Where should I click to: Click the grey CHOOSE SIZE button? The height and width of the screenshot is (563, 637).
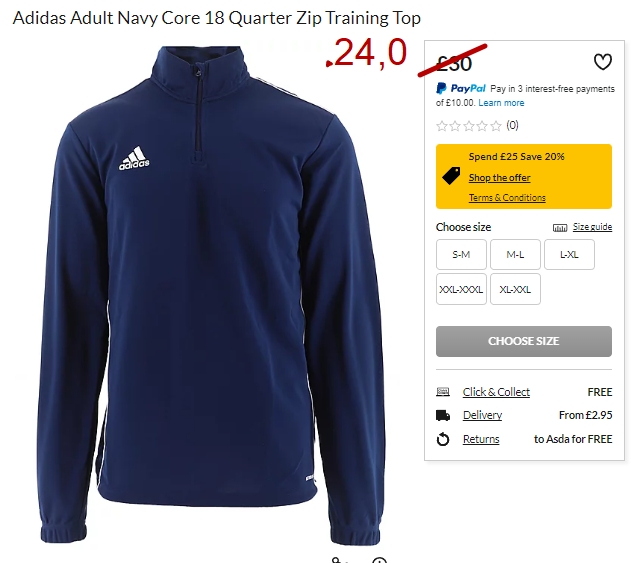524,341
